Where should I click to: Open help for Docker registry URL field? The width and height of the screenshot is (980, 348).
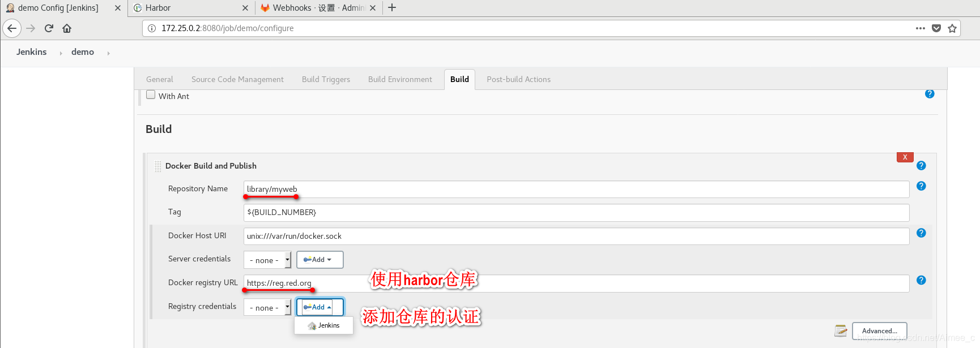coord(921,280)
